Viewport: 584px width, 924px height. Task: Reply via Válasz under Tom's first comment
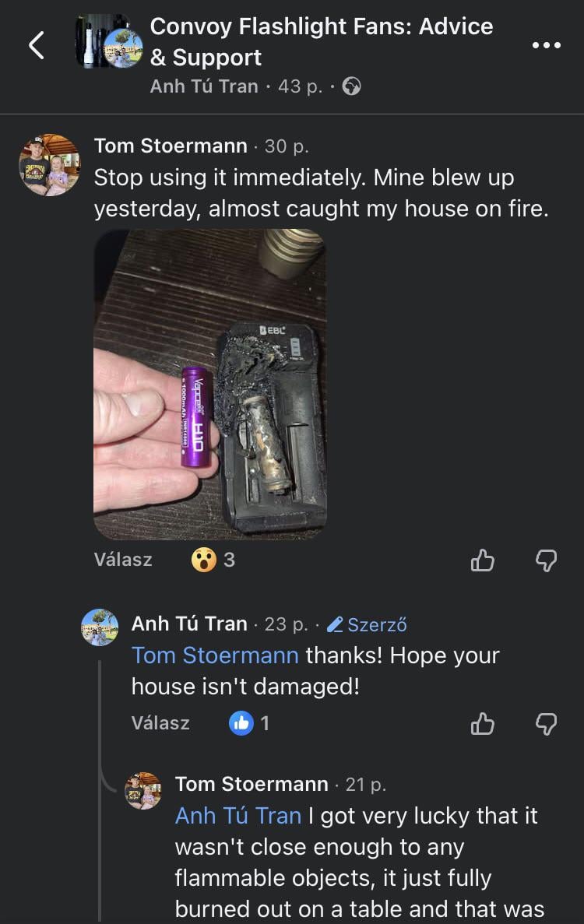click(123, 560)
